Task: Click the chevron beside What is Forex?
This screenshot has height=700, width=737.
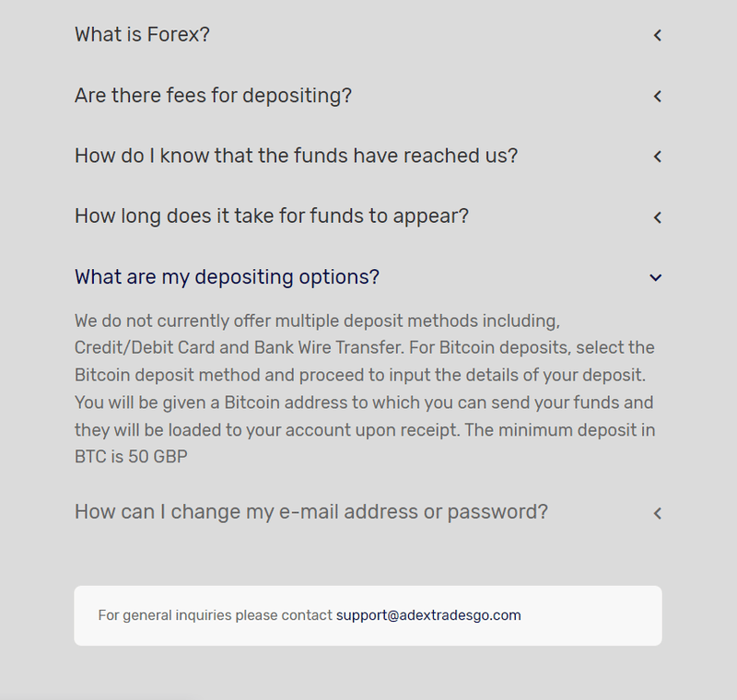Action: [657, 35]
